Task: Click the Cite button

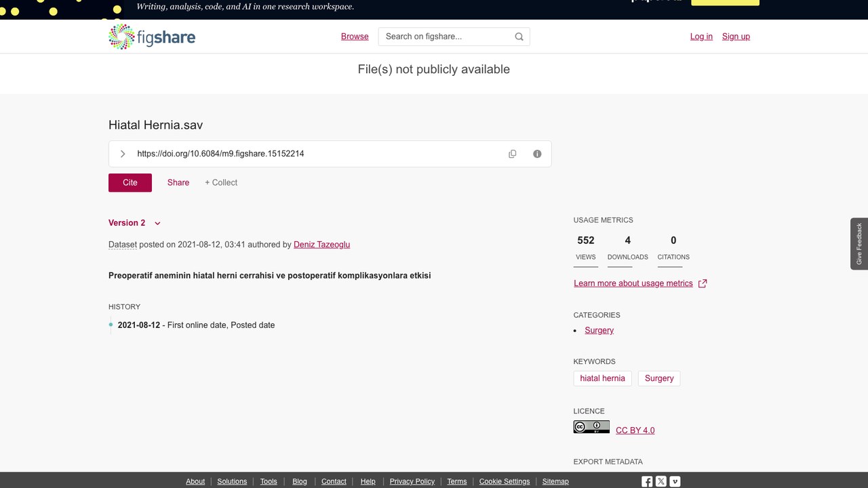Action: pyautogui.click(x=130, y=182)
